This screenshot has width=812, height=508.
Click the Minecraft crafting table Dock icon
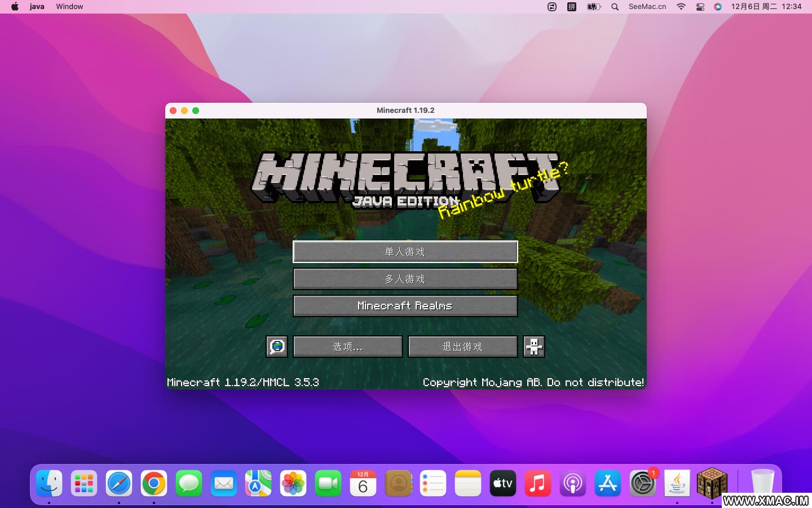coord(712,483)
